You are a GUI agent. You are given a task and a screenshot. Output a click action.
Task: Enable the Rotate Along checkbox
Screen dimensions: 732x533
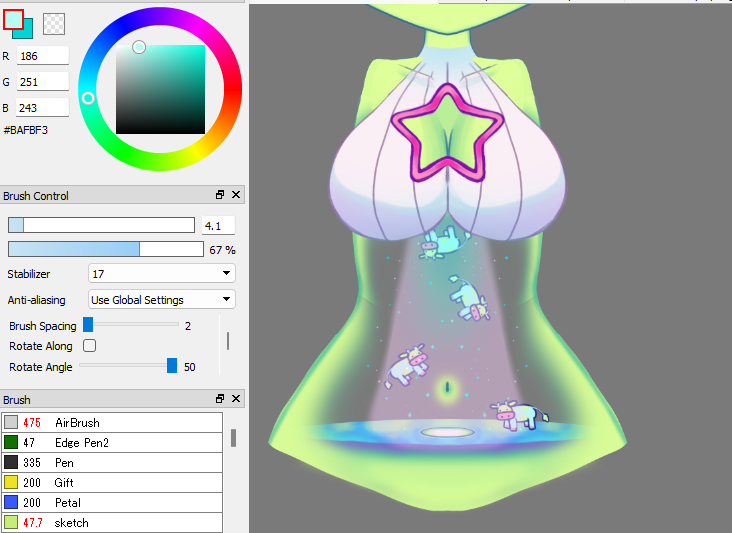coord(89,345)
